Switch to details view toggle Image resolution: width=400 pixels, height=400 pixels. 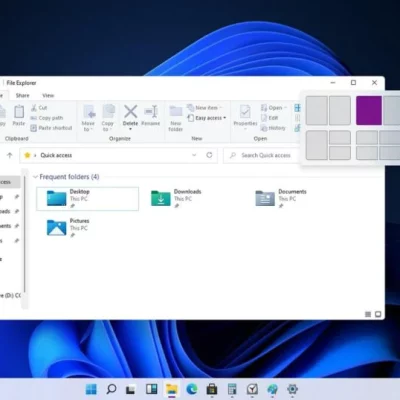[368, 314]
